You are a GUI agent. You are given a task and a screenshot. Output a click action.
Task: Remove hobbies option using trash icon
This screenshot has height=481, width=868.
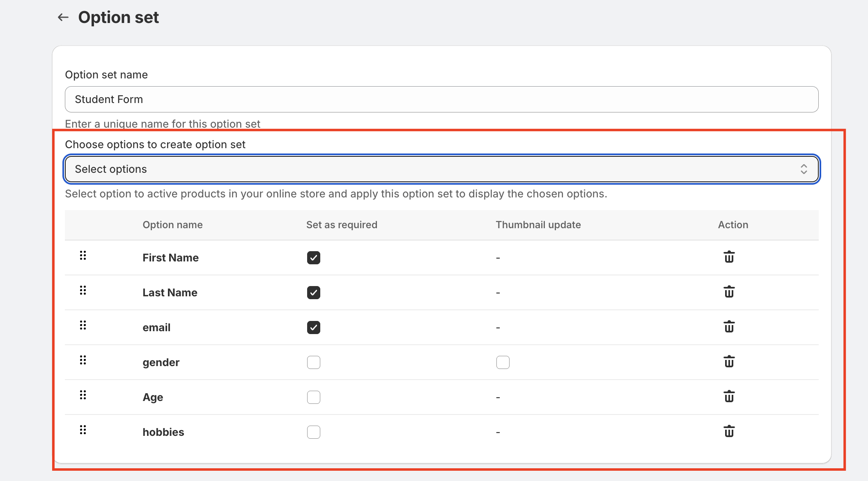(x=729, y=432)
